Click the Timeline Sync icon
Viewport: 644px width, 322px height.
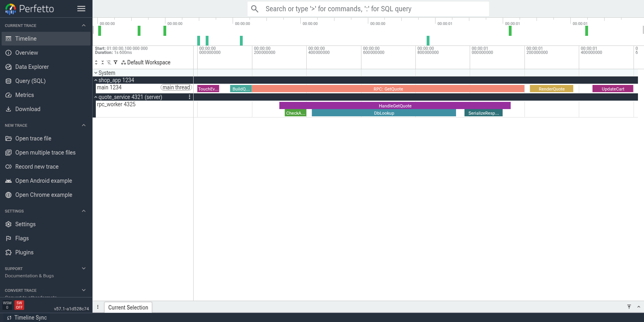[9, 318]
